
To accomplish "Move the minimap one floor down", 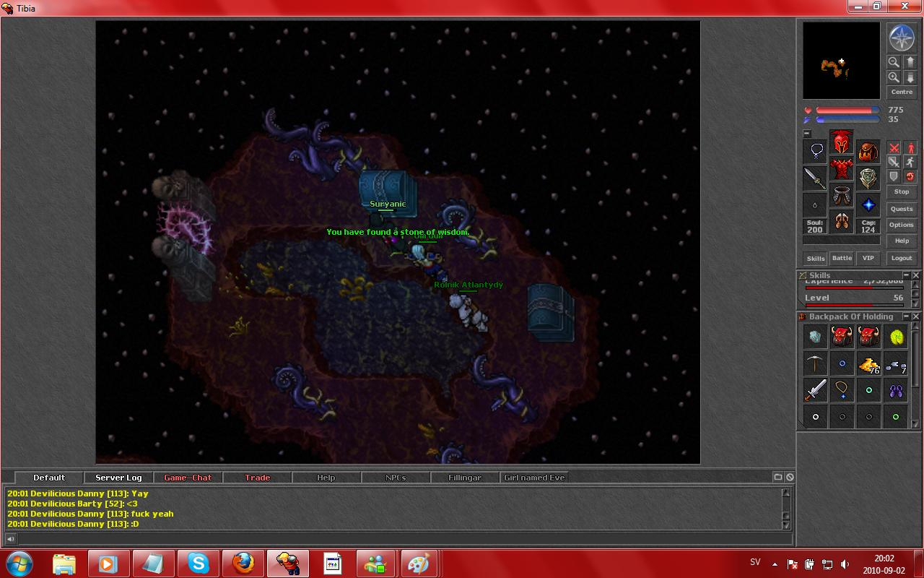I will [910, 77].
